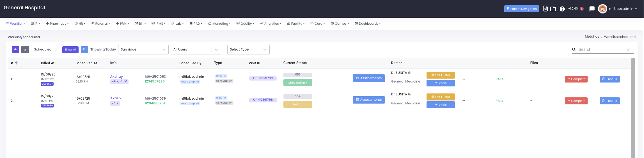
Task: Click the download icon button in the filter bar
Action: [15, 50]
